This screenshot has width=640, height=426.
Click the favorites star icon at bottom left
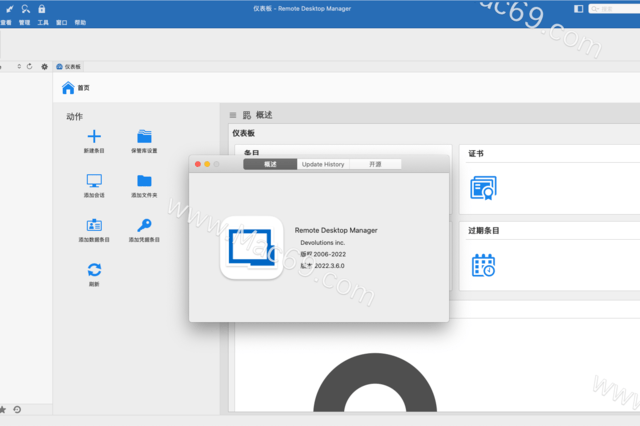(x=2, y=409)
